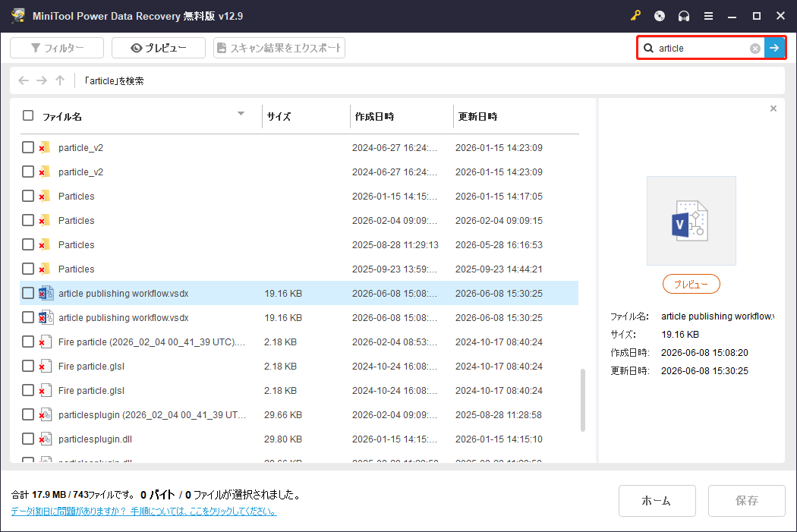797x532 pixels.
Task: Check the Particles 2026-02-04 row checkbox
Action: (28, 221)
